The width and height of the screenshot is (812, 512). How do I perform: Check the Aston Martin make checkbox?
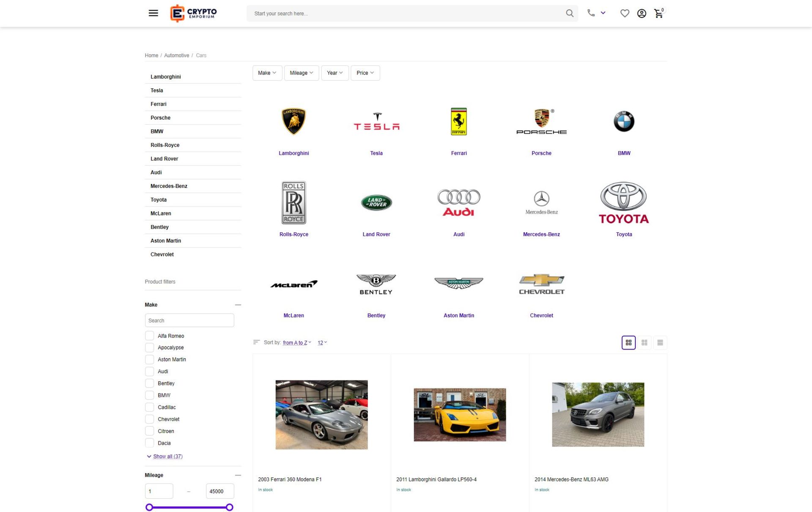click(x=149, y=359)
